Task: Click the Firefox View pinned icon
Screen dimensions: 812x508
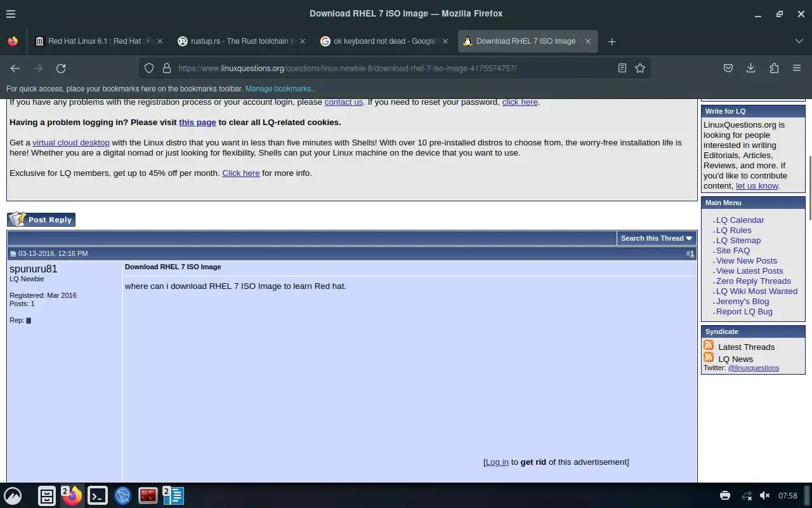Action: (13, 41)
